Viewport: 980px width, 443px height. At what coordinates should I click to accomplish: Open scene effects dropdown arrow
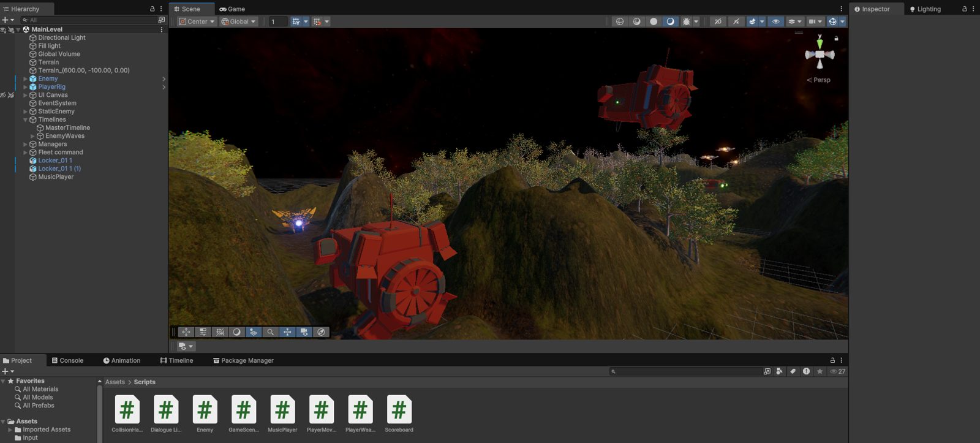[x=762, y=21]
